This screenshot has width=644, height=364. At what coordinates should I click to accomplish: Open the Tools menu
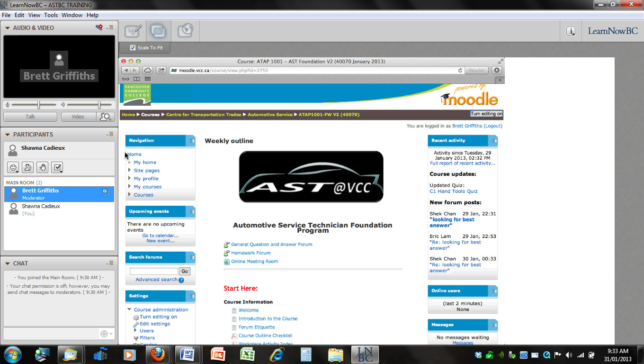(x=51, y=15)
